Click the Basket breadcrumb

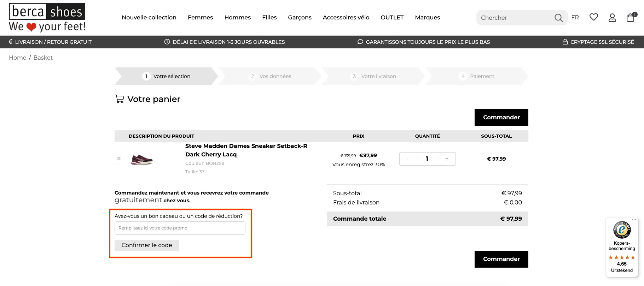pyautogui.click(x=43, y=58)
